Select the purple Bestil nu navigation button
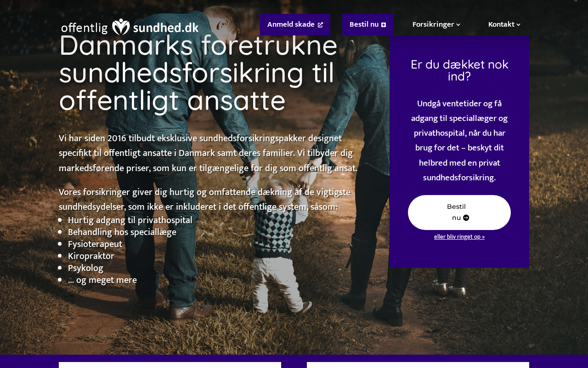This screenshot has width=588, height=368. (367, 24)
